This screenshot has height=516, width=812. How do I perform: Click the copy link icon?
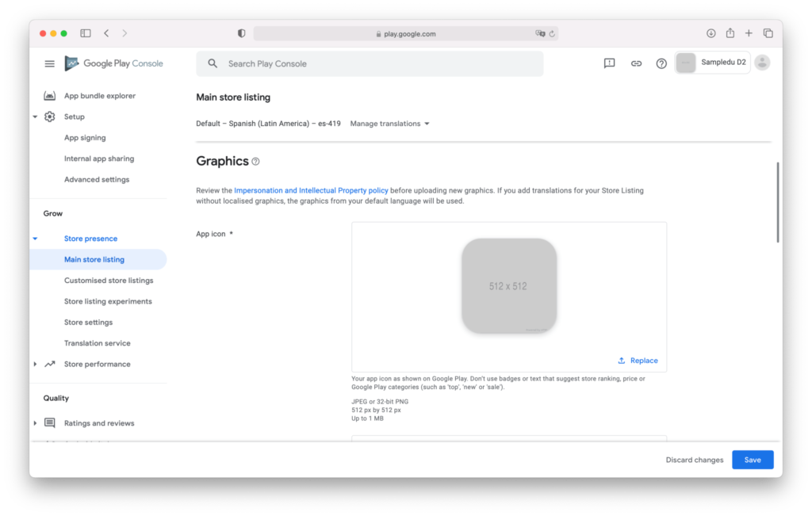pyautogui.click(x=635, y=63)
